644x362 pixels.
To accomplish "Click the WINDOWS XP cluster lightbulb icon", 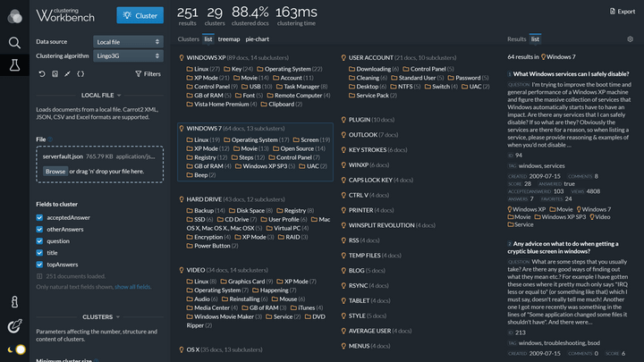I will coord(181,58).
